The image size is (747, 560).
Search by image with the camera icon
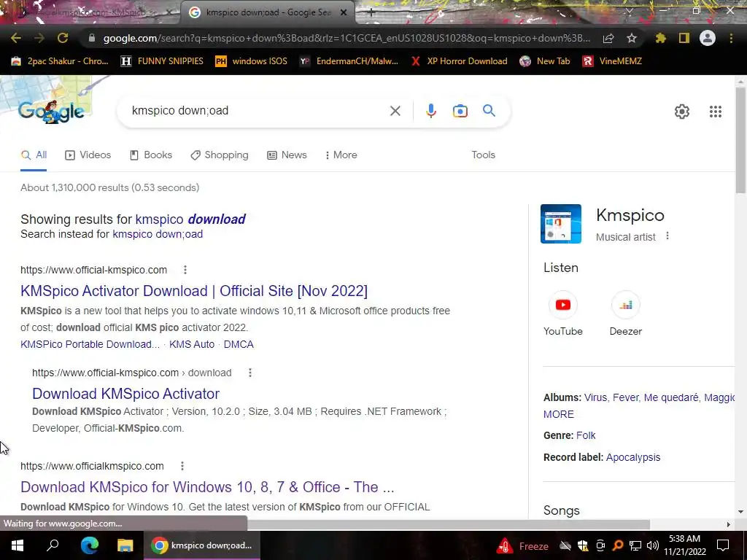[x=460, y=111]
